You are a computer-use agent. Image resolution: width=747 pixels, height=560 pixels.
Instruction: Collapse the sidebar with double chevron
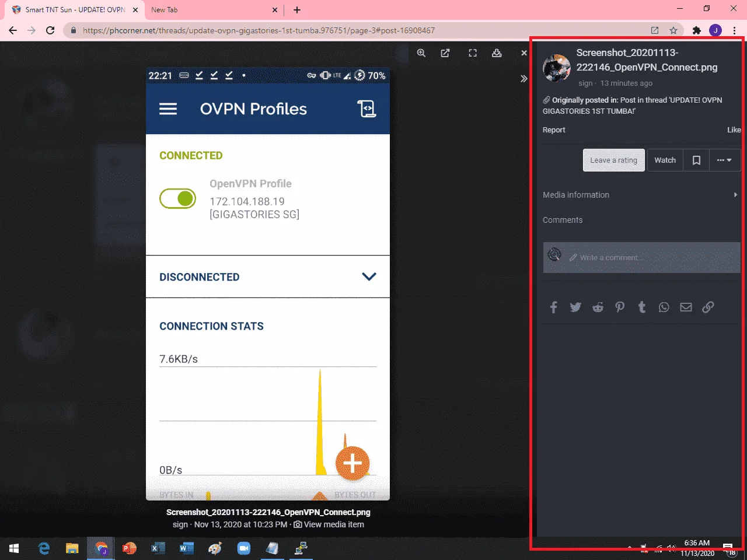pos(523,79)
